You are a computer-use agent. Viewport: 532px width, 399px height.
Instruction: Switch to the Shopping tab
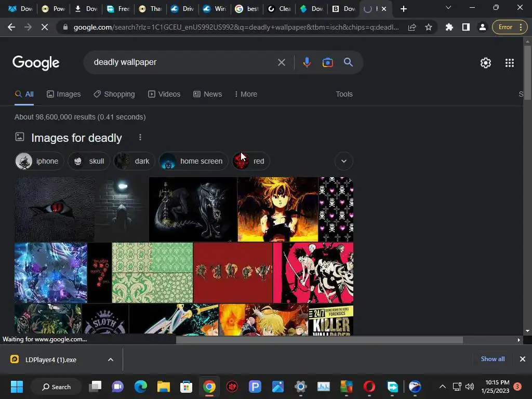click(114, 95)
